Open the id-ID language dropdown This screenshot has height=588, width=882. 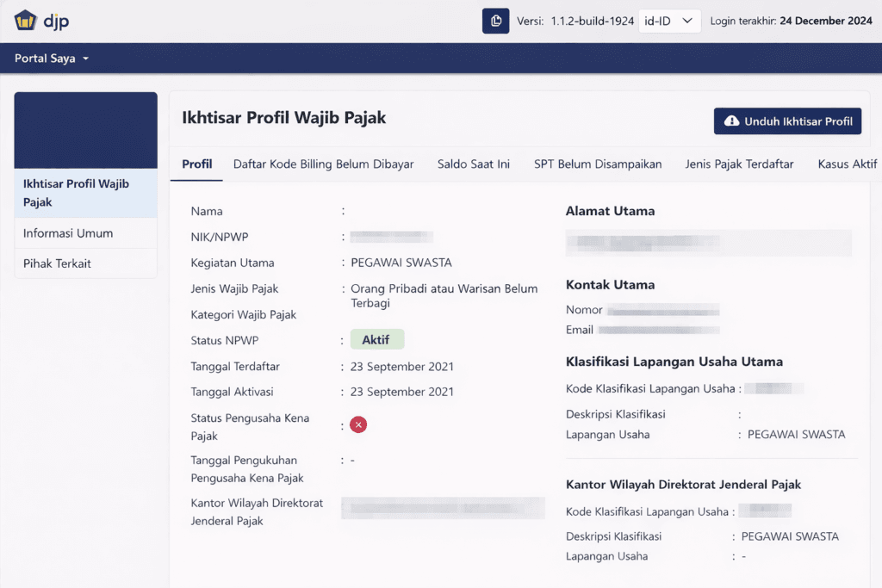pos(669,22)
